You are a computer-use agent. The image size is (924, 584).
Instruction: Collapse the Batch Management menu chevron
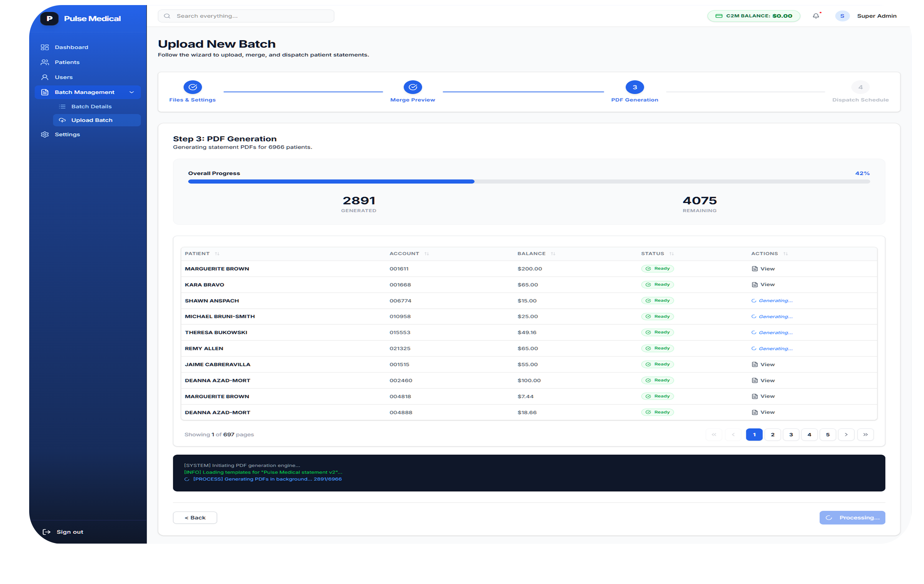(131, 92)
